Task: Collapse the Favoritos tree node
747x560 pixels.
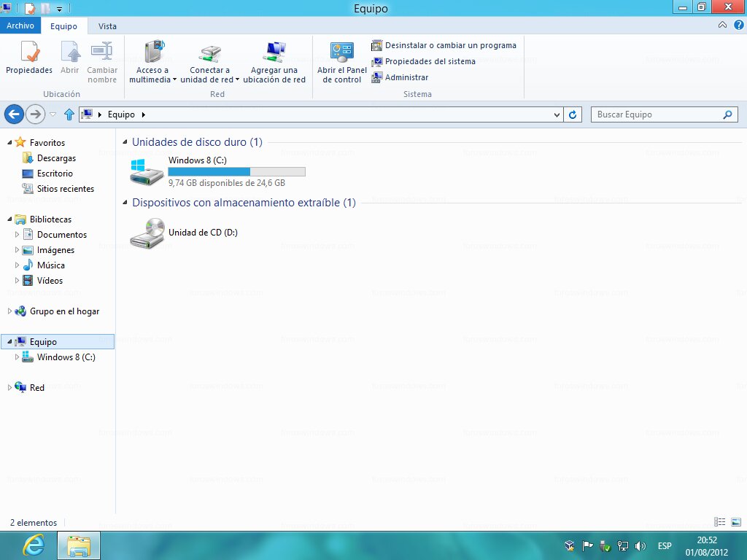Action: pyautogui.click(x=9, y=142)
